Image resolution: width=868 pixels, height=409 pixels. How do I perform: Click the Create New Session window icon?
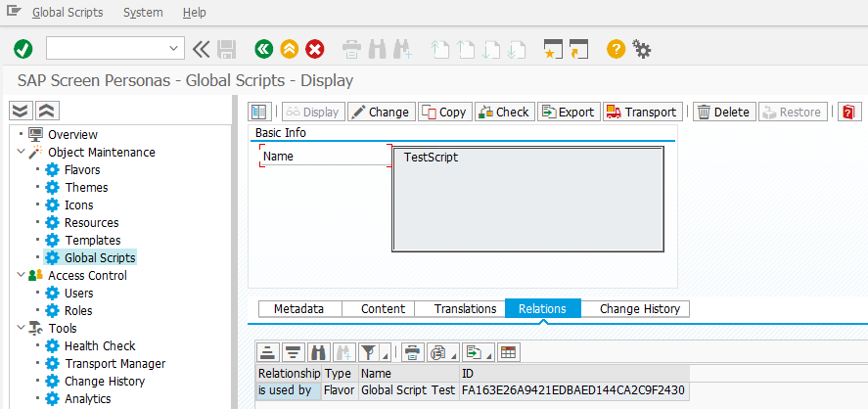pyautogui.click(x=553, y=49)
